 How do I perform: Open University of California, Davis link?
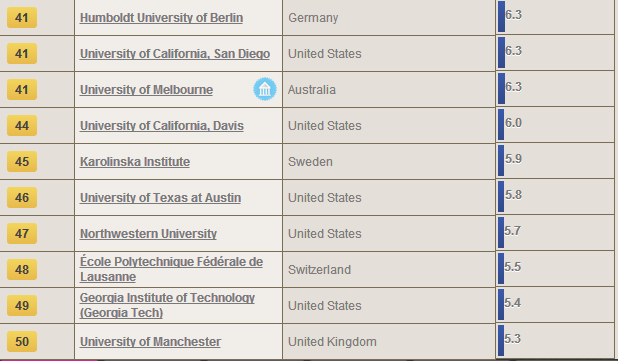pos(162,126)
